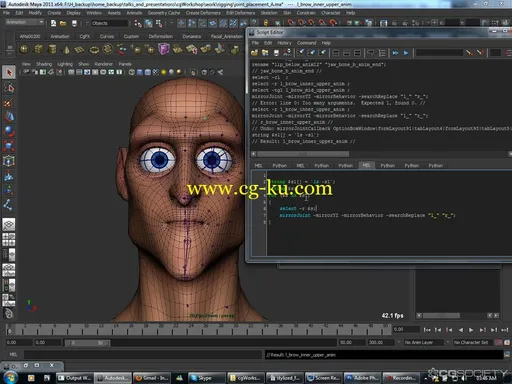Image resolution: width=512 pixels, height=384 pixels.
Task: Toggle Select by Object Type mode
Action: [x=148, y=23]
